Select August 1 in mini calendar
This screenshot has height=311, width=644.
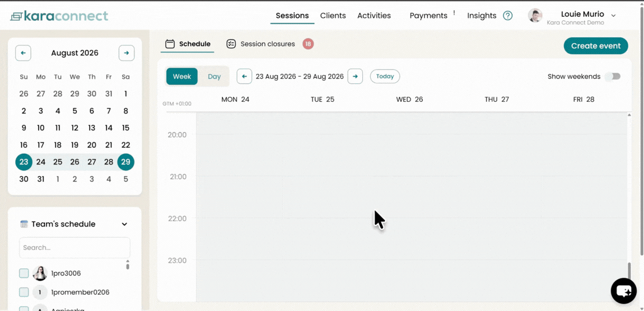click(125, 93)
